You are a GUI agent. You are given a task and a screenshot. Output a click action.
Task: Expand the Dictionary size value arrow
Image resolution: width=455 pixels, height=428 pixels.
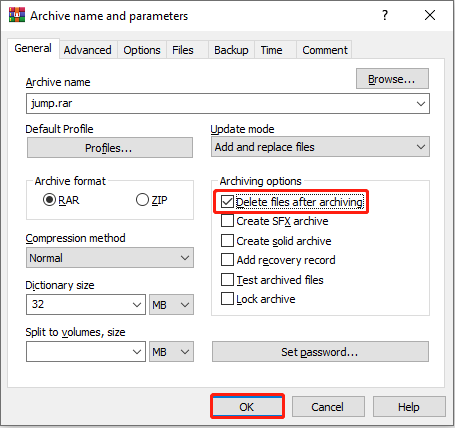(x=137, y=305)
